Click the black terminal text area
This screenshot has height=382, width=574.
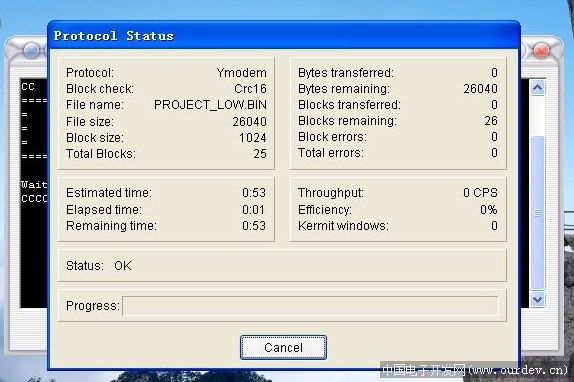pyautogui.click(x=34, y=193)
